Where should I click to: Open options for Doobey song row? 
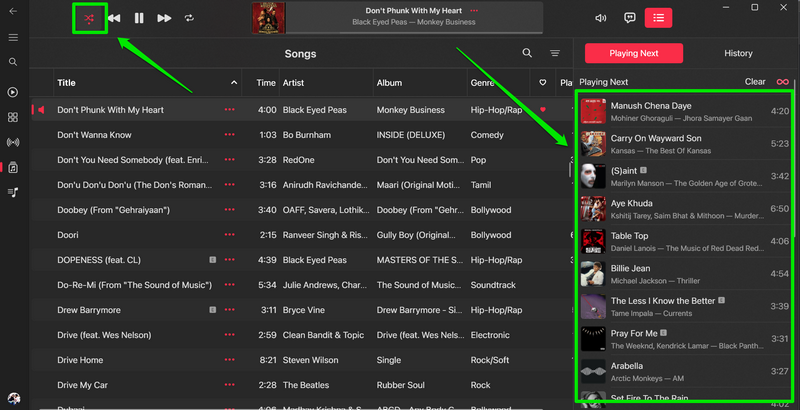tap(230, 210)
